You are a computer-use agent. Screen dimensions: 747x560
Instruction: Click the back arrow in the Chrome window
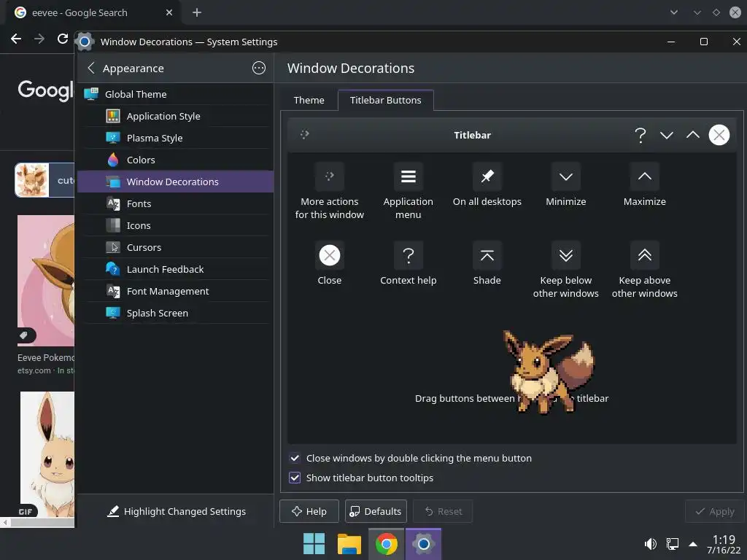[x=16, y=39]
